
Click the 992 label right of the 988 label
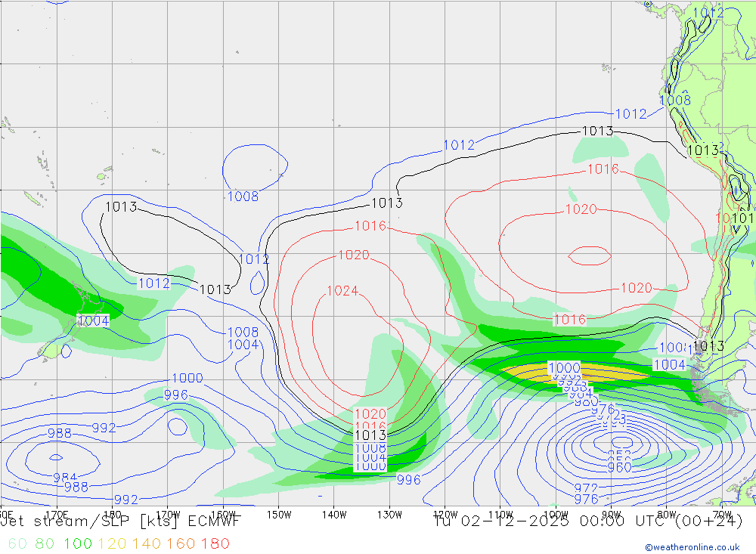coord(104,428)
